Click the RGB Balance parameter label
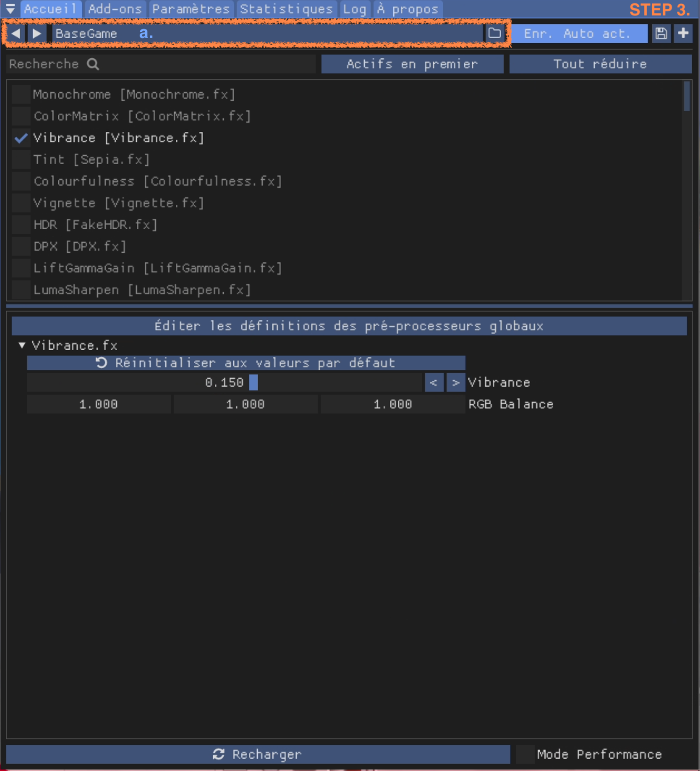The height and width of the screenshot is (771, 700). click(x=511, y=404)
